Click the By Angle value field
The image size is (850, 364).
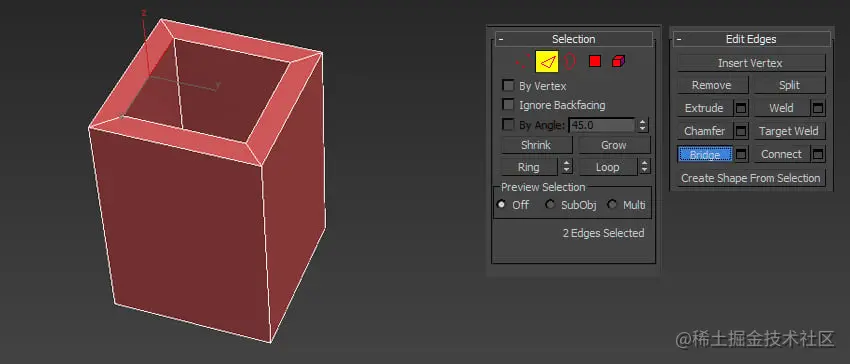click(602, 125)
